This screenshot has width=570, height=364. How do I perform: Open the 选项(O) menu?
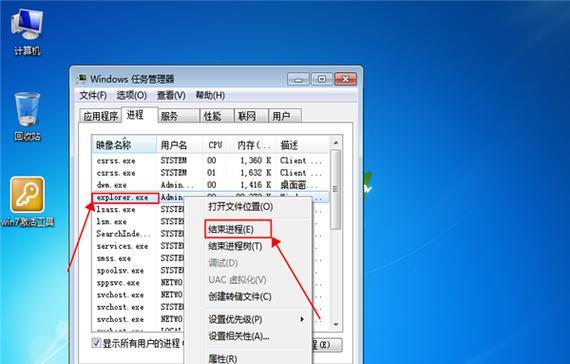[x=132, y=95]
